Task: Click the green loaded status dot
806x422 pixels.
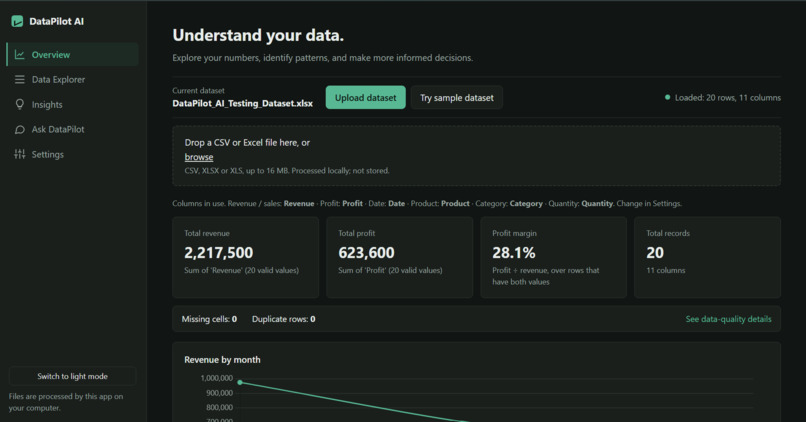Action: 667,97
